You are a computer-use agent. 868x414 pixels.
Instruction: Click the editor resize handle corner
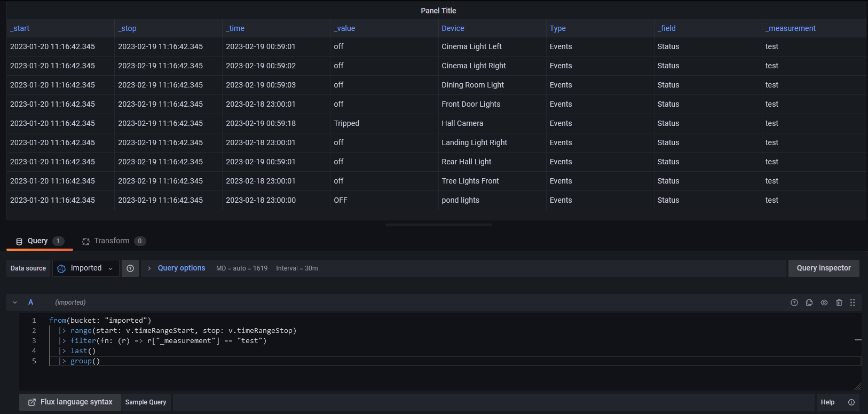pos(857,387)
